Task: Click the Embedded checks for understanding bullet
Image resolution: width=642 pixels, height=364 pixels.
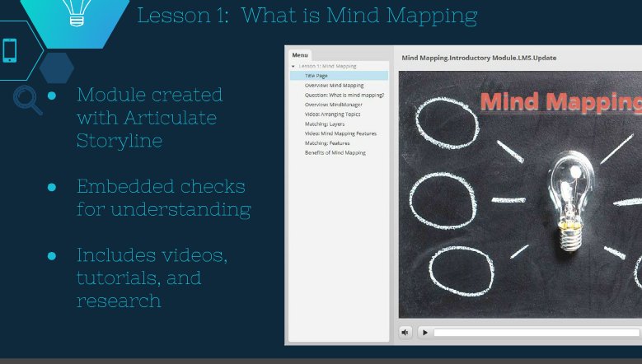Action: 163,198
